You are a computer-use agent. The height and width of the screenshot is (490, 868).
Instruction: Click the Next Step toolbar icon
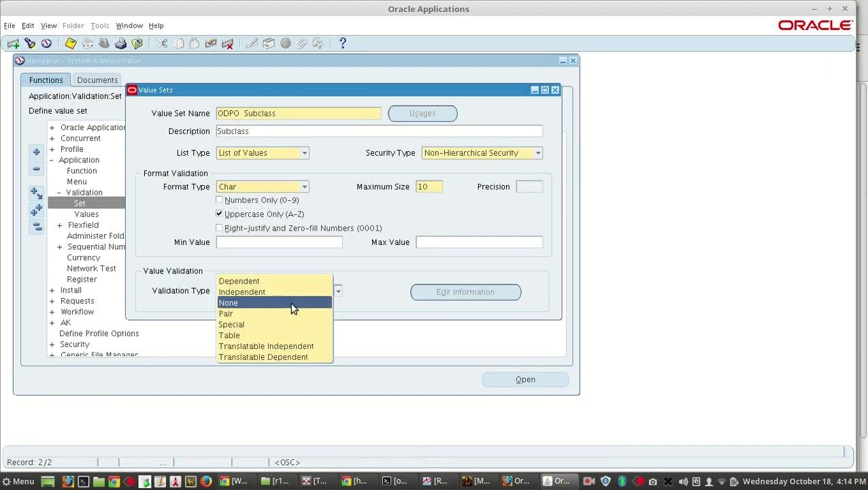87,44
